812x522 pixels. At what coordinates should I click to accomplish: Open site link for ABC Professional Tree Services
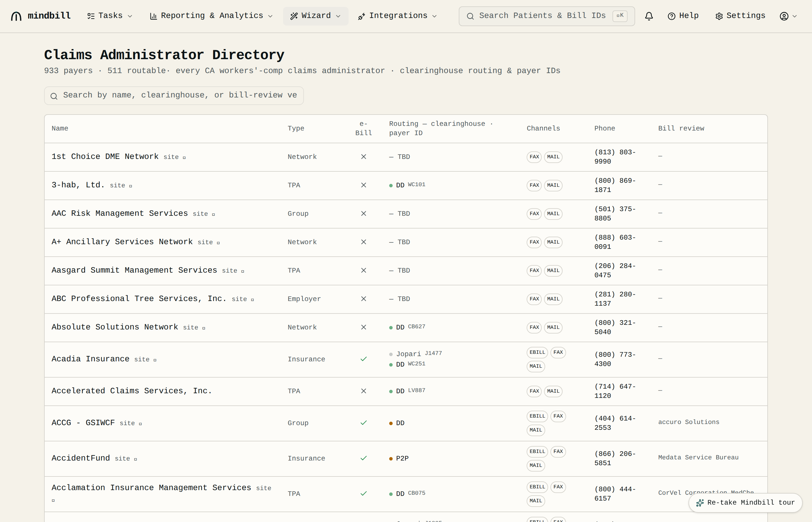pos(243,299)
